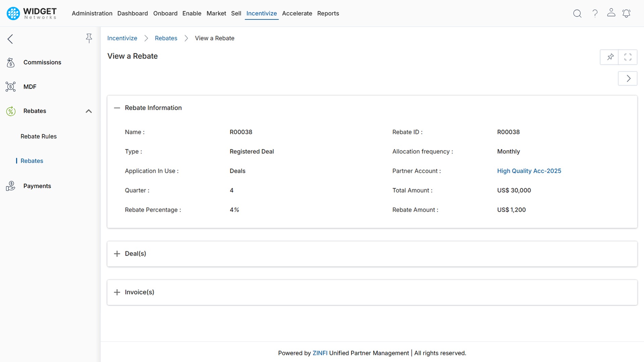The image size is (644, 362).
Task: Click the fullscreen expand icon on the rebate panel
Action: tap(628, 57)
